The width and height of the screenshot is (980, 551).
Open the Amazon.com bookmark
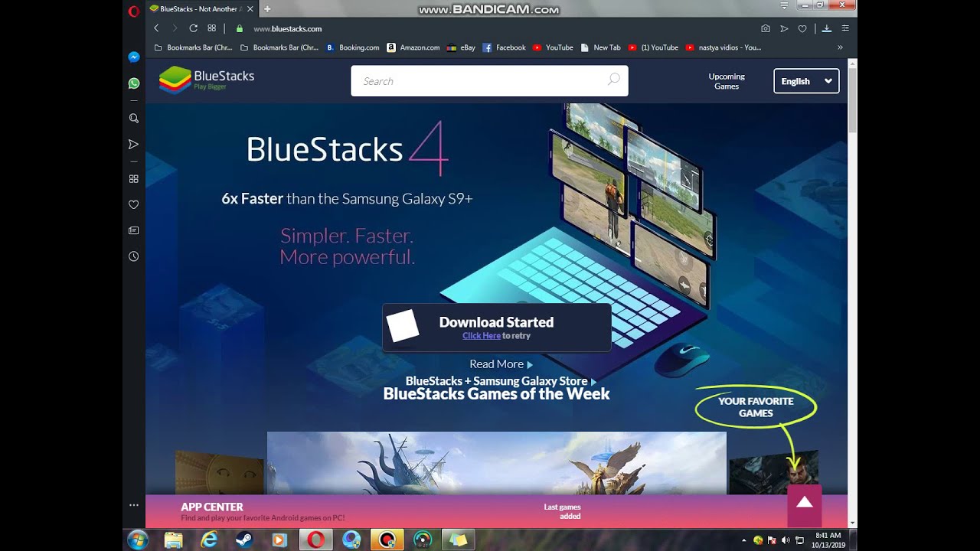(x=413, y=47)
